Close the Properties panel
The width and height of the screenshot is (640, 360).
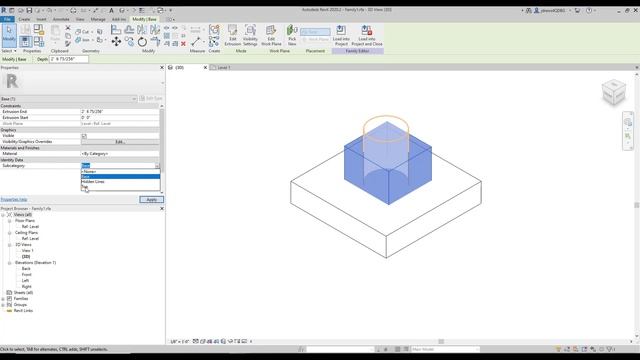[162, 68]
